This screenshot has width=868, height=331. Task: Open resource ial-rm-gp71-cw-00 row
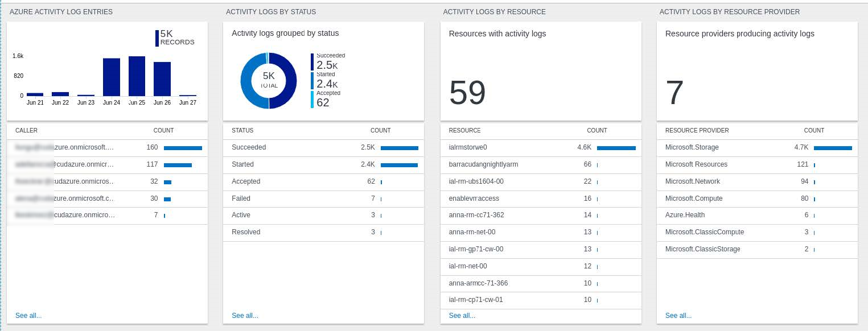click(541, 249)
